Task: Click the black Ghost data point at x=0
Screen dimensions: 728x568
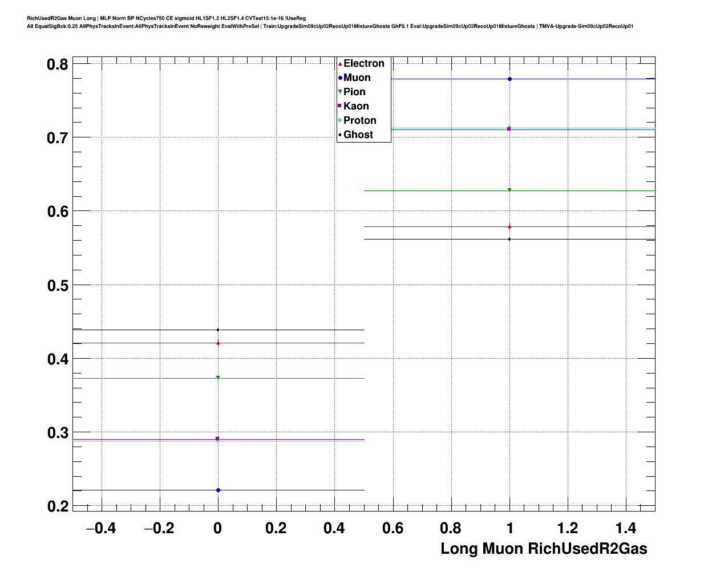Action: [x=218, y=330]
